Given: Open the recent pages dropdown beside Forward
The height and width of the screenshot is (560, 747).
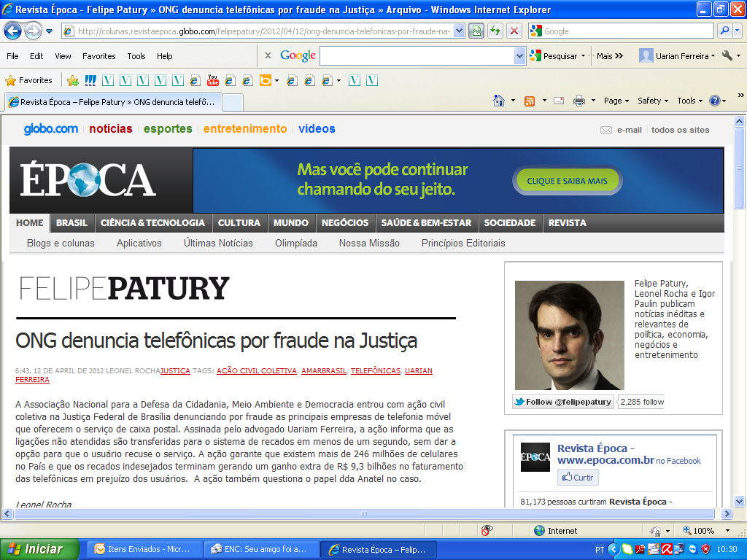Looking at the screenshot, I should (x=49, y=31).
